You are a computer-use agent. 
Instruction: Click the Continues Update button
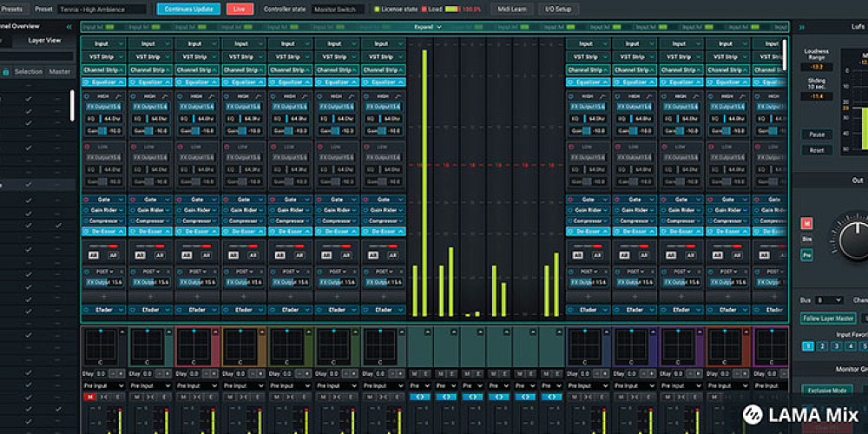point(188,9)
